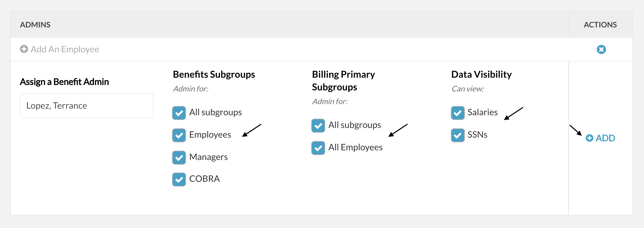Remove the row with the blue X icon
644x228 pixels.
(601, 49)
